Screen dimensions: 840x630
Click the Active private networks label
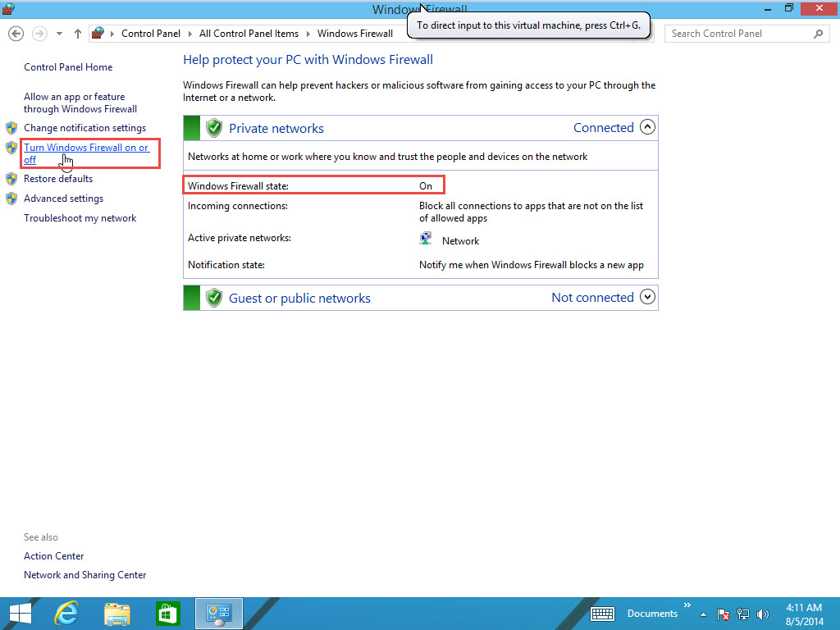pos(239,238)
